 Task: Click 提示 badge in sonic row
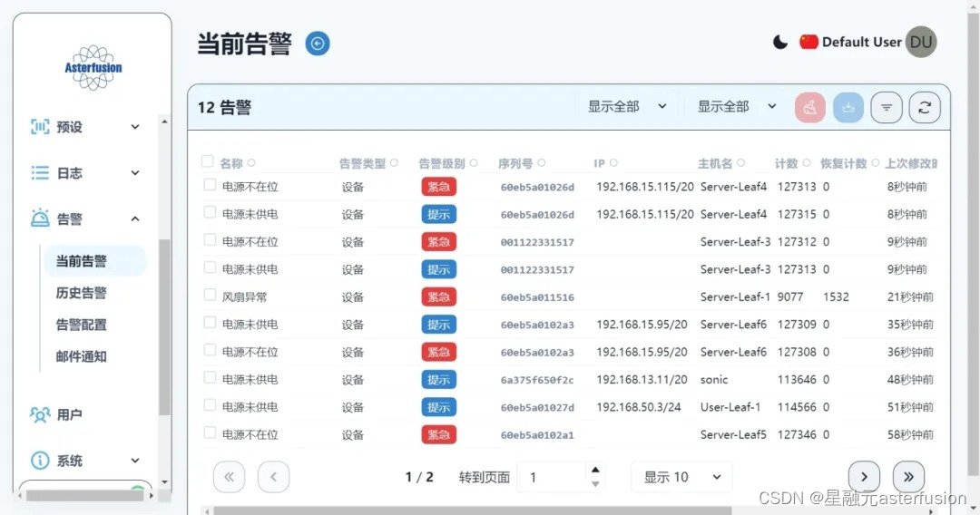click(439, 380)
